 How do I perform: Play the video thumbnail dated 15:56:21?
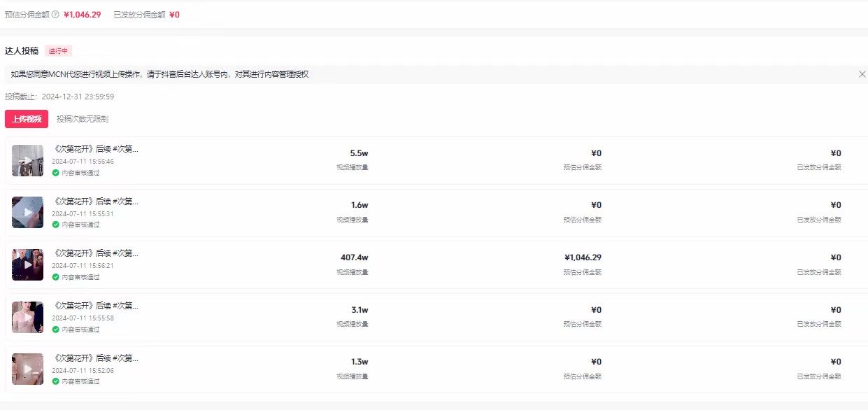click(x=27, y=264)
